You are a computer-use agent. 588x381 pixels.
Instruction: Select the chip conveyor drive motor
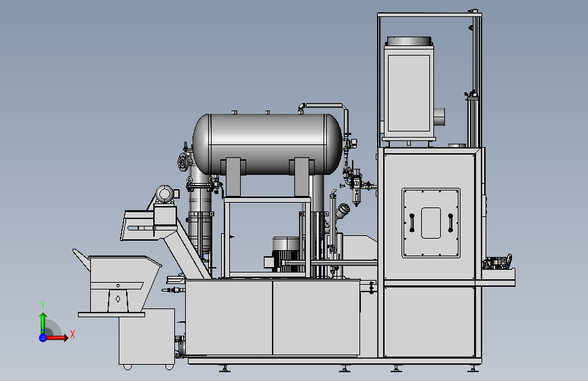pos(165,195)
